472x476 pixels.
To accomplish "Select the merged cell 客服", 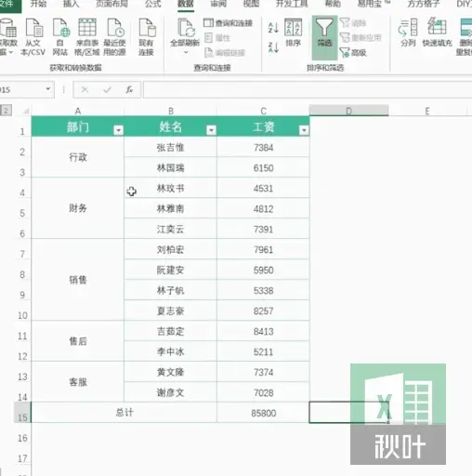I will (x=78, y=382).
